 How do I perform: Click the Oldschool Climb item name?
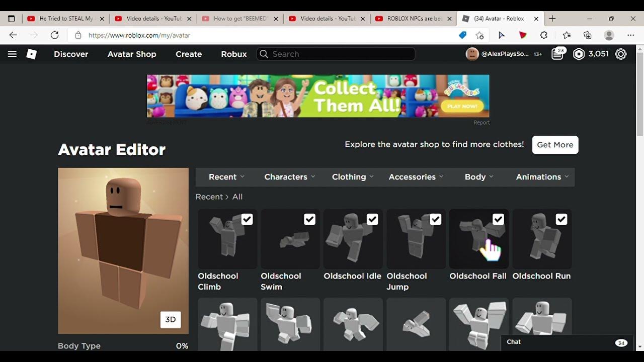[x=218, y=282]
